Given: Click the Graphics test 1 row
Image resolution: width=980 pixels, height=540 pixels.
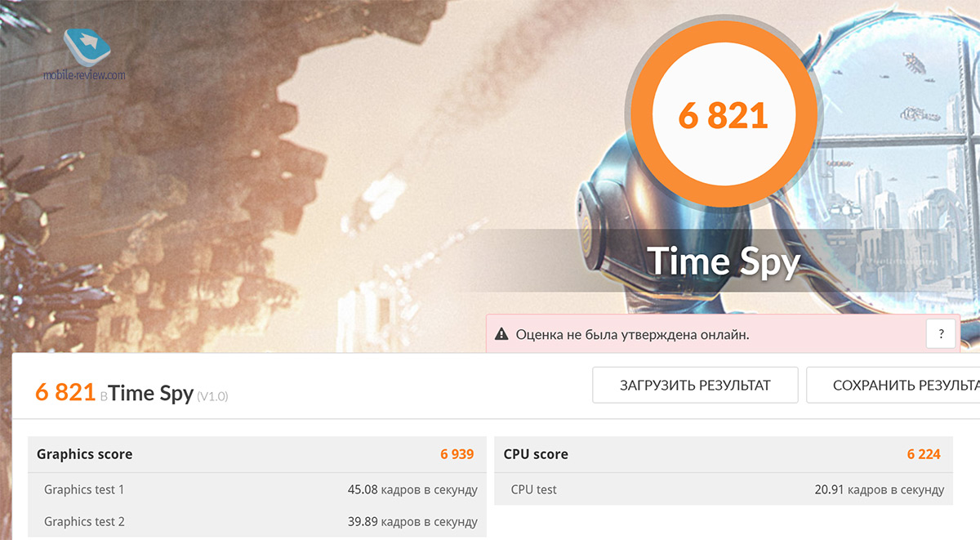Looking at the screenshot, I should pyautogui.click(x=256, y=489).
